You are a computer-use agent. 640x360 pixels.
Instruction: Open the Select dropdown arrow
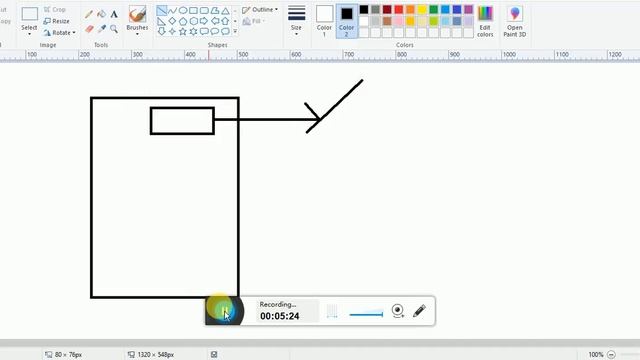tap(29, 34)
